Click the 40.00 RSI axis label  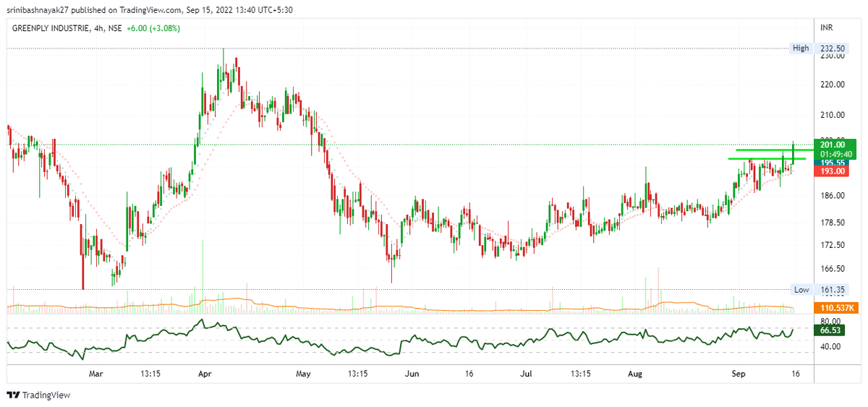tap(830, 346)
